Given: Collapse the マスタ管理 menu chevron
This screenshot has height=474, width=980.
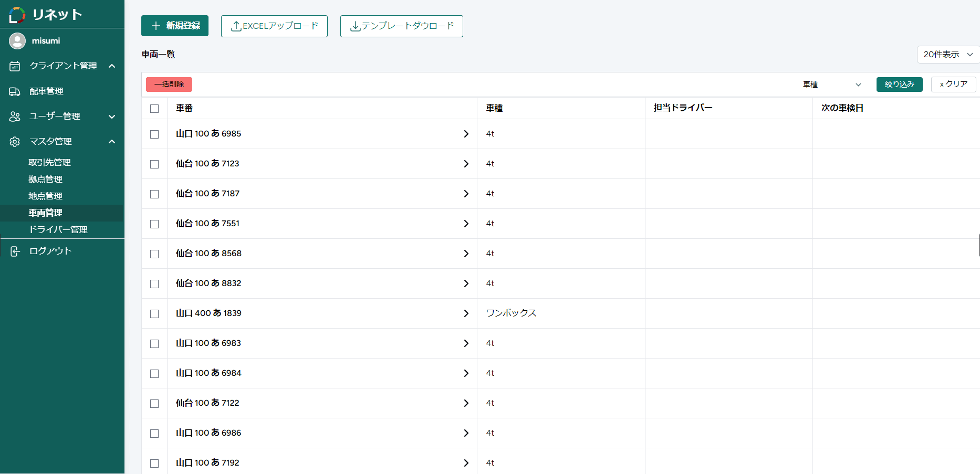Looking at the screenshot, I should [112, 142].
